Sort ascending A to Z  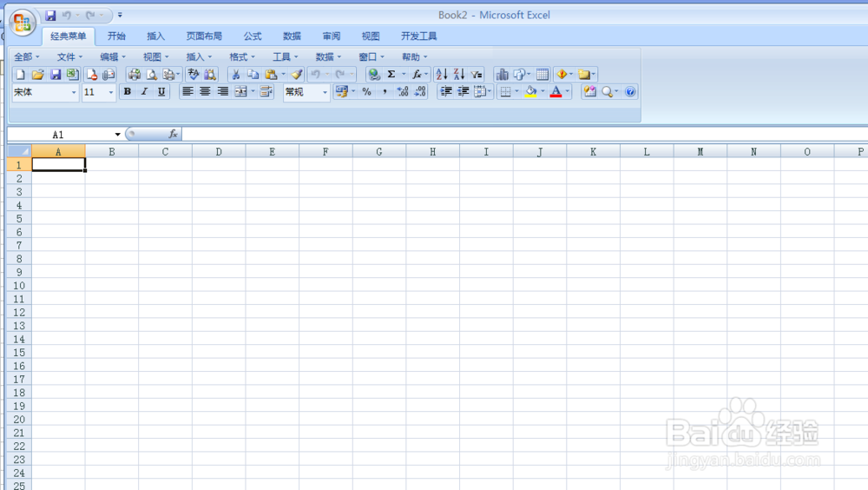coord(442,74)
